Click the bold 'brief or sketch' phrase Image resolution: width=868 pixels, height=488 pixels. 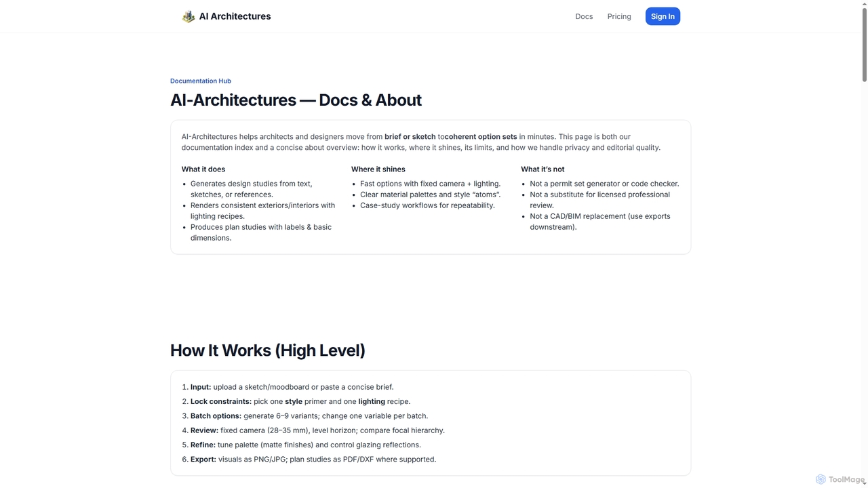[410, 137]
